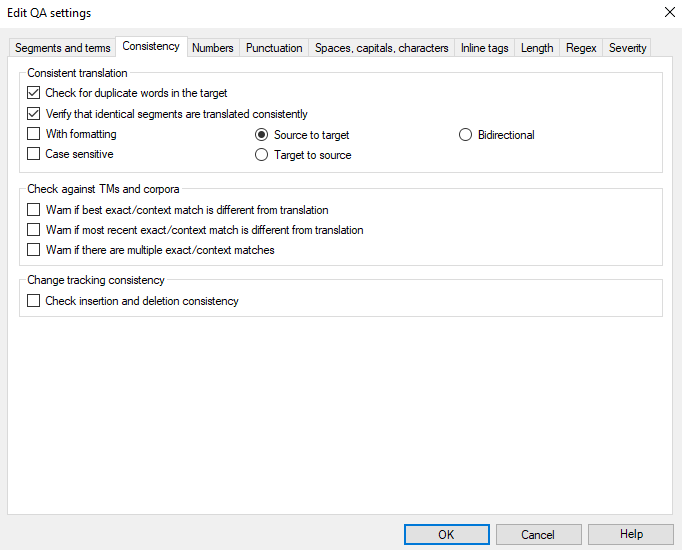Toggle identical segments translated consistently checkbox
682x550 pixels.
tap(33, 114)
